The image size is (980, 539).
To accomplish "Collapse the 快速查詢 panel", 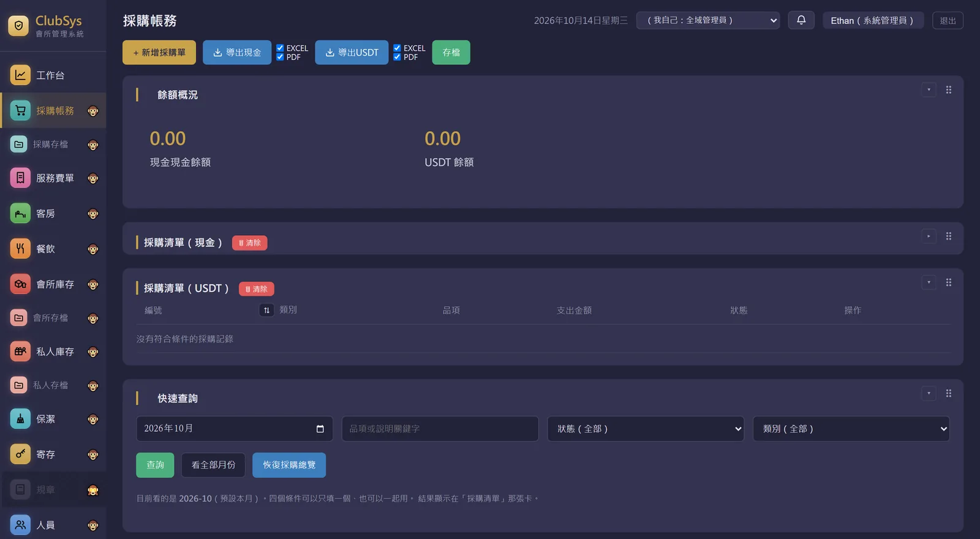I will [929, 393].
